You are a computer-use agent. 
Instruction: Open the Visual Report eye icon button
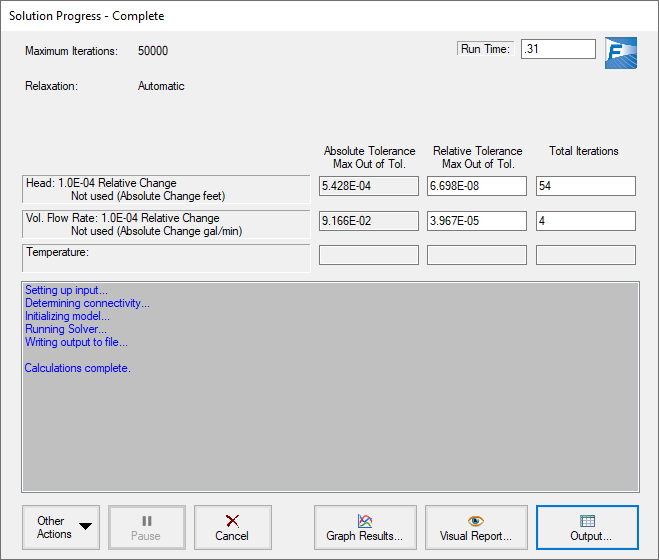(476, 527)
